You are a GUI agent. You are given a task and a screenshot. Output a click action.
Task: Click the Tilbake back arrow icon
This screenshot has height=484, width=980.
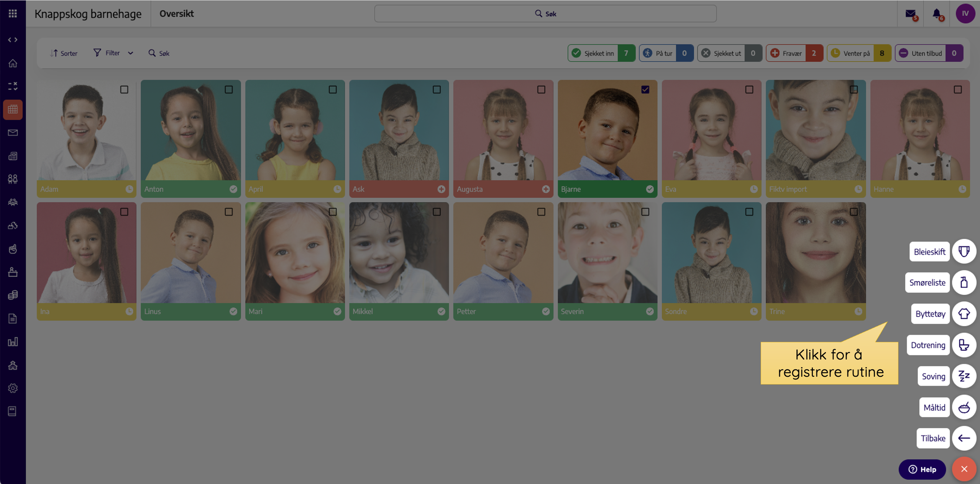click(964, 438)
